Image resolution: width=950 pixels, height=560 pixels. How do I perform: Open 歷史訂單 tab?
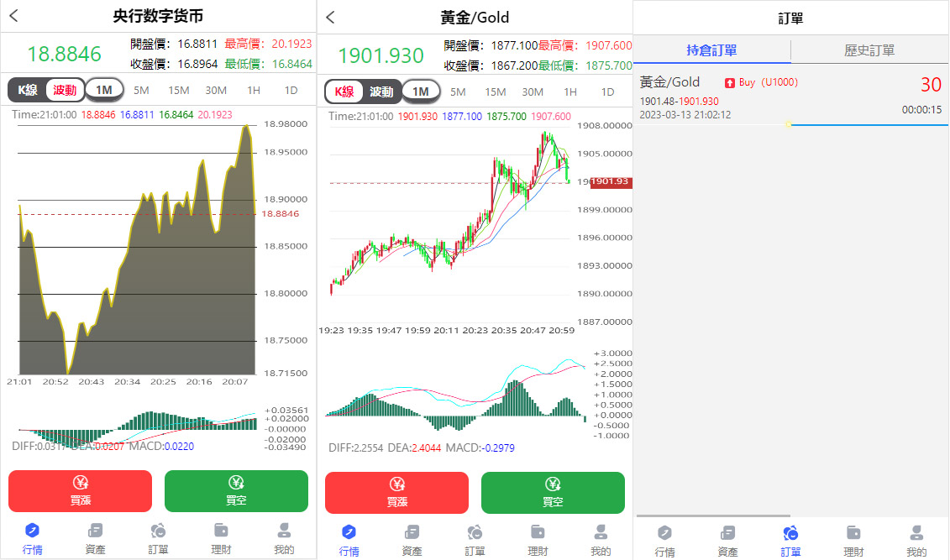point(869,50)
